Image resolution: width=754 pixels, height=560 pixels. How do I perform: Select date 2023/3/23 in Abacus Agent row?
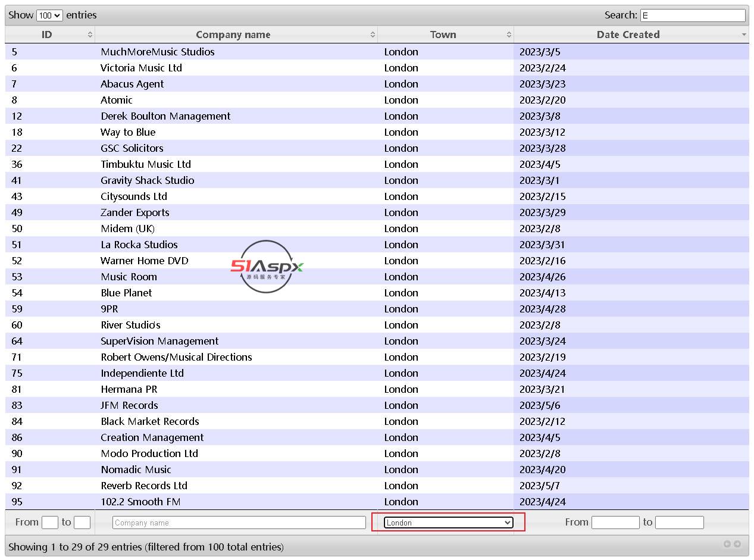pyautogui.click(x=543, y=84)
